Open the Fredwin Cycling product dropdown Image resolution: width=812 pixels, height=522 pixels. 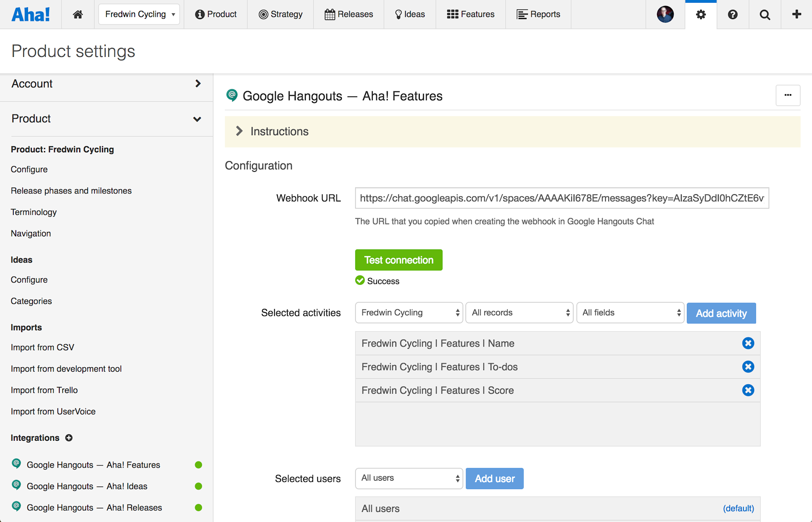tap(139, 15)
